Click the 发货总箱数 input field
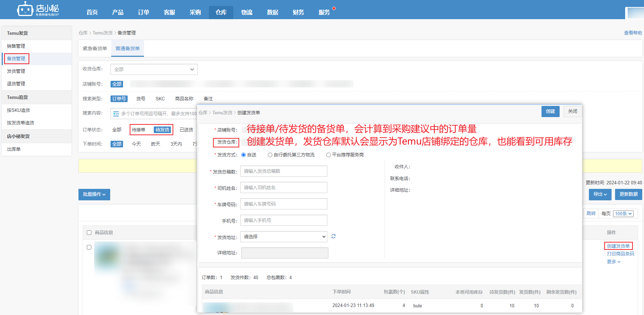The image size is (644, 315). click(284, 171)
